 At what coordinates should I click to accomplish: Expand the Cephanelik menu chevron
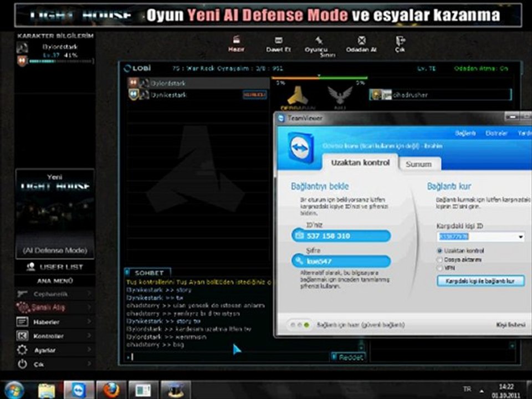(89, 294)
